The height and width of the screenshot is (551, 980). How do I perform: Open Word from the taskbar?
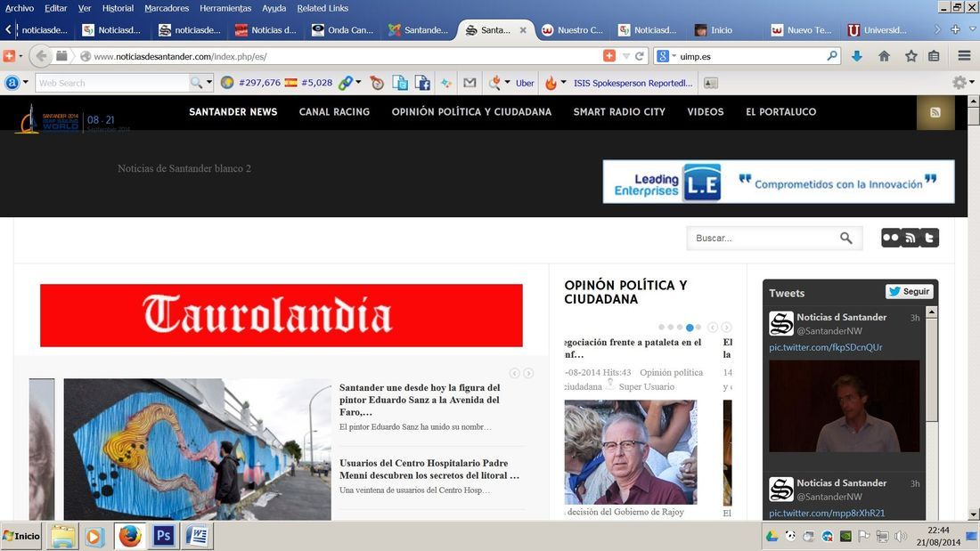click(x=198, y=536)
